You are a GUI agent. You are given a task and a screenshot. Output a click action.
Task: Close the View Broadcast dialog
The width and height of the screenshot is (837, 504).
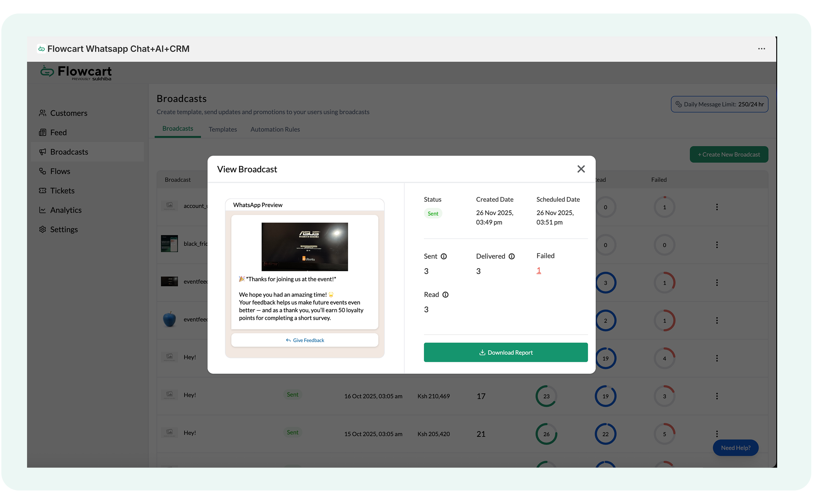(x=581, y=169)
